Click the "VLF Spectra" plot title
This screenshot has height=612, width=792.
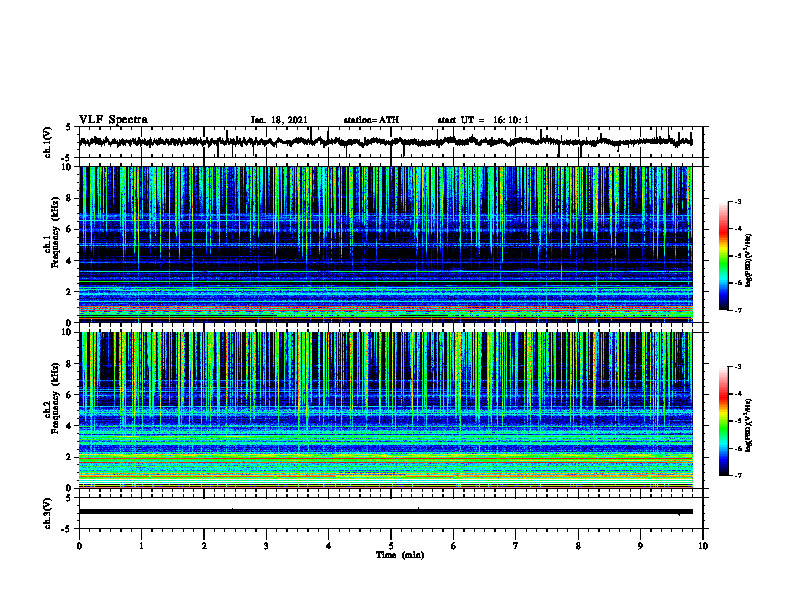coord(114,120)
